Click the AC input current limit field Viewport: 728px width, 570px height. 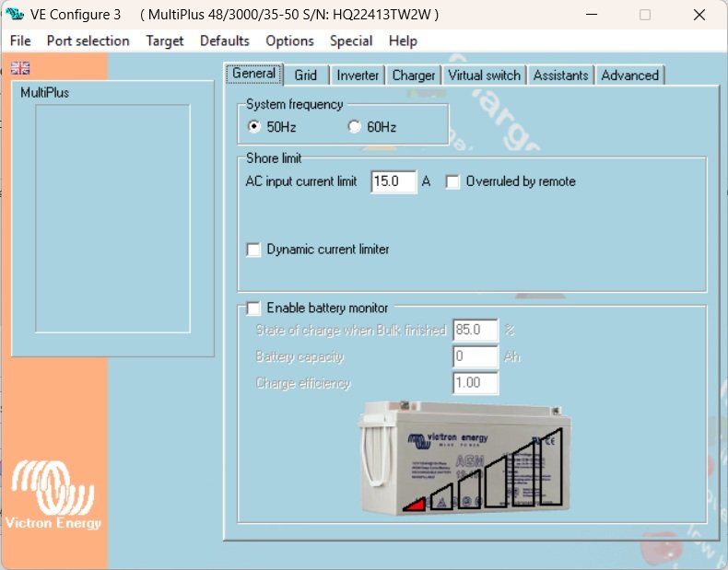pos(393,181)
